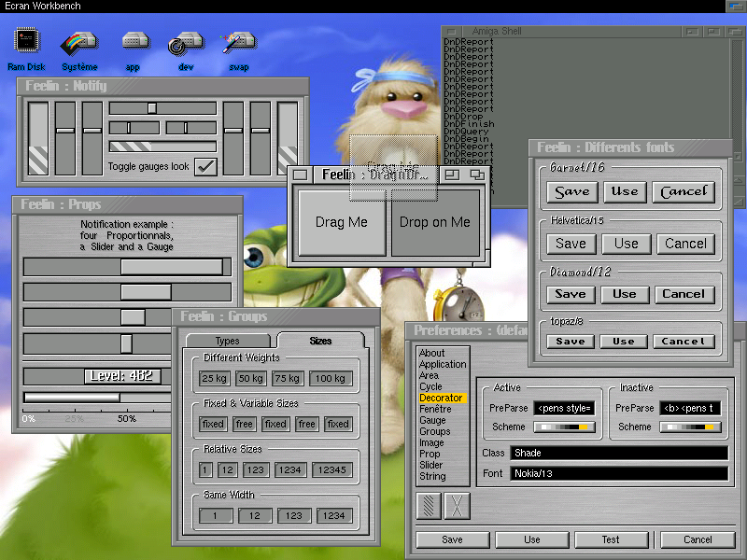Click Use under the Garnet/16 font
The height and width of the screenshot is (560, 747).
625,192
